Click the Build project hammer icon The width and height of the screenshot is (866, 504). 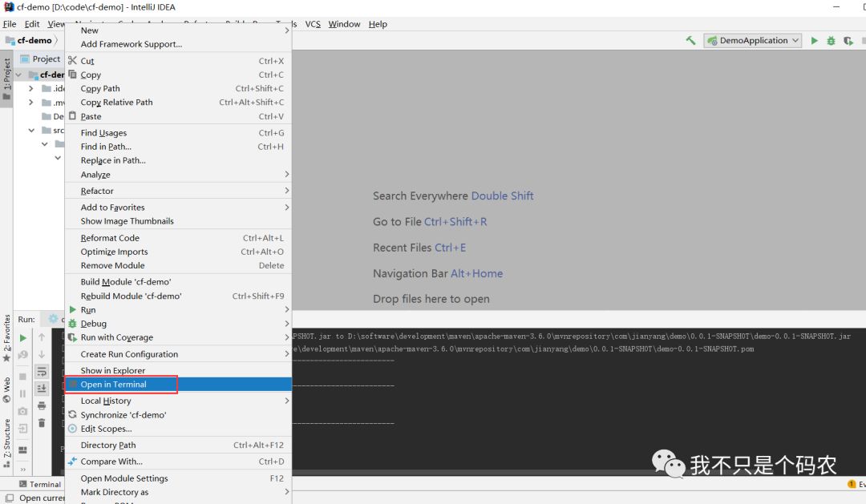pos(690,40)
